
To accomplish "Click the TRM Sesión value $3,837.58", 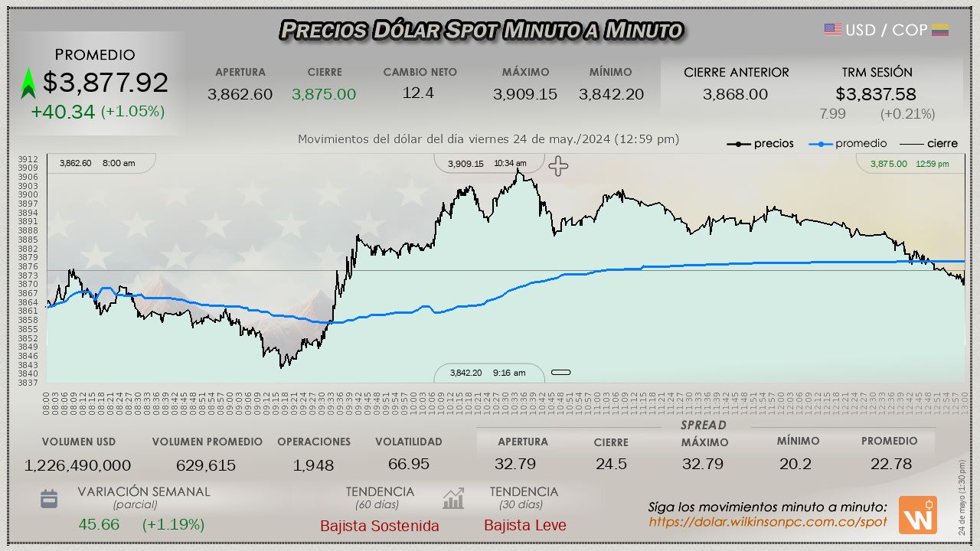I will (x=876, y=94).
